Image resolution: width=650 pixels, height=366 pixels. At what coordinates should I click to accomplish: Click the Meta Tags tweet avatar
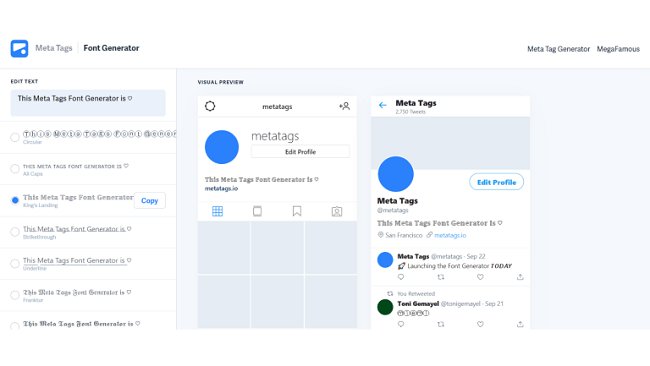(385, 260)
